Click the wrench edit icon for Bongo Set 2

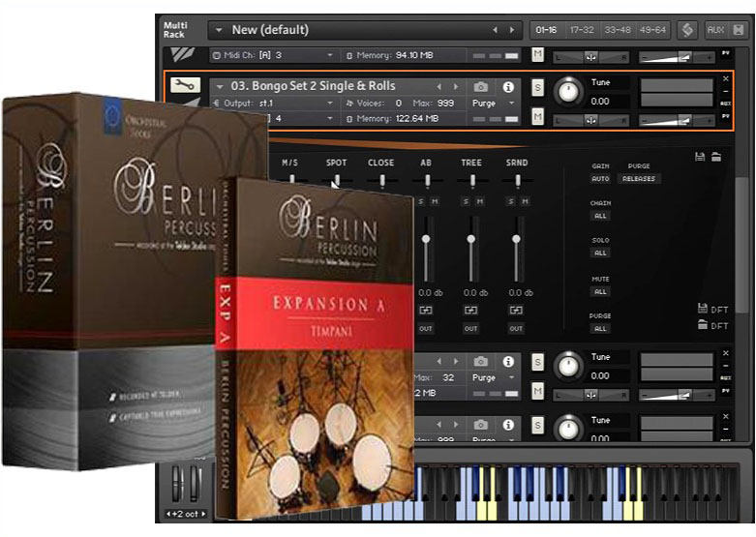183,86
